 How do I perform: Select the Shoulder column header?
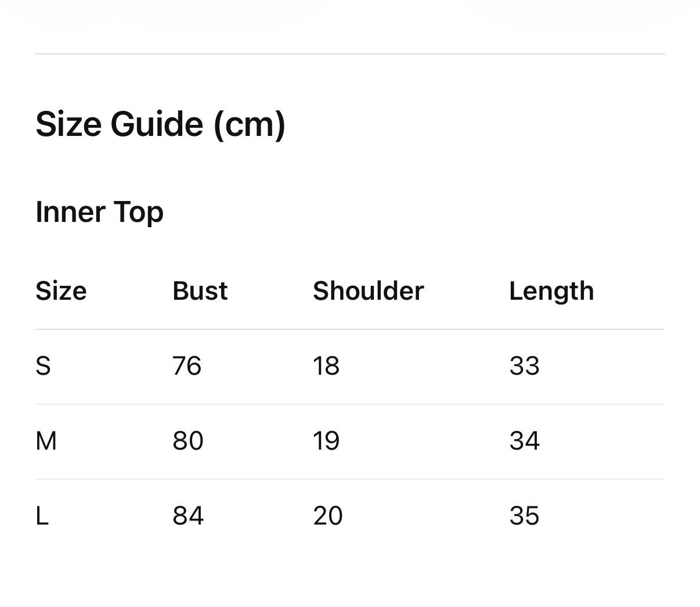368,290
